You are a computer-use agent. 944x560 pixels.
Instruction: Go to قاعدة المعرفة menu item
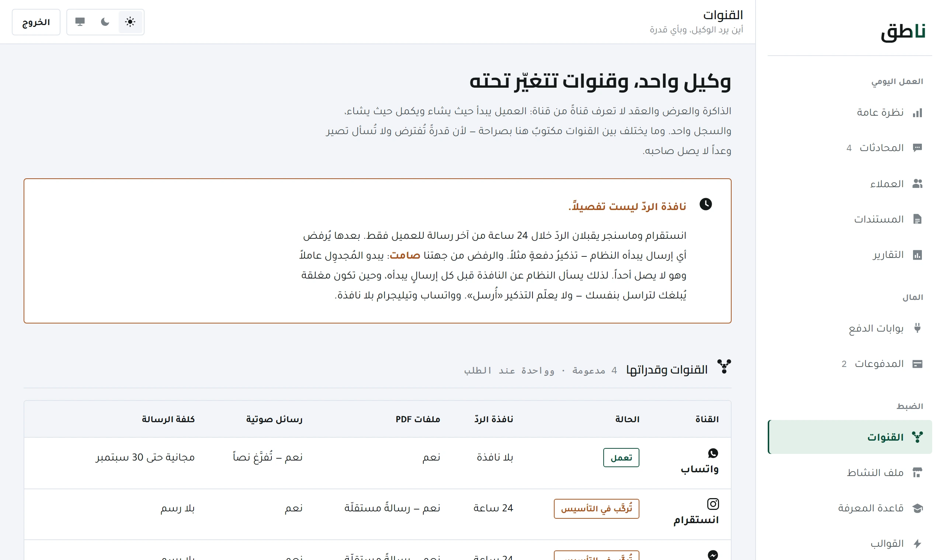click(850, 508)
